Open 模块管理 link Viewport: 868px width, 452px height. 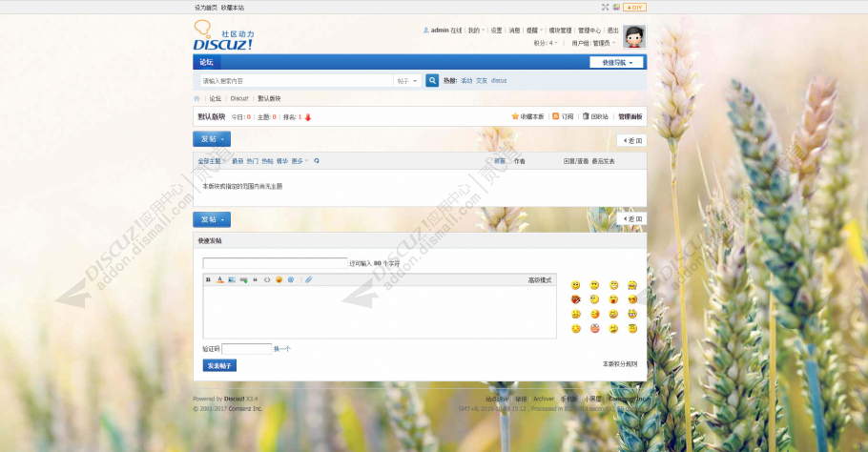(x=560, y=31)
